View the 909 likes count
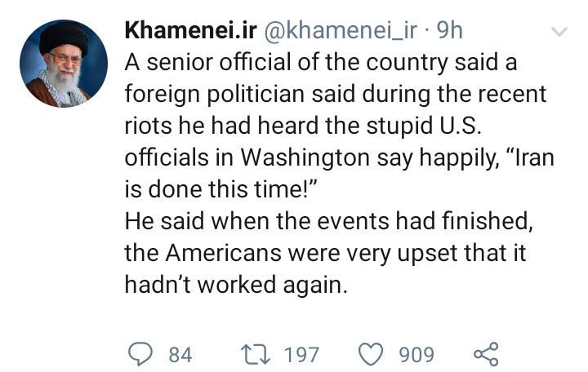588x372 pixels. 416,355
